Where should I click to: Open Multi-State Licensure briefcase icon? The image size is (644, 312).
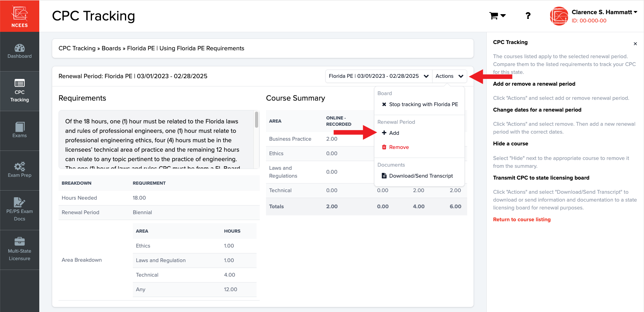(x=20, y=241)
